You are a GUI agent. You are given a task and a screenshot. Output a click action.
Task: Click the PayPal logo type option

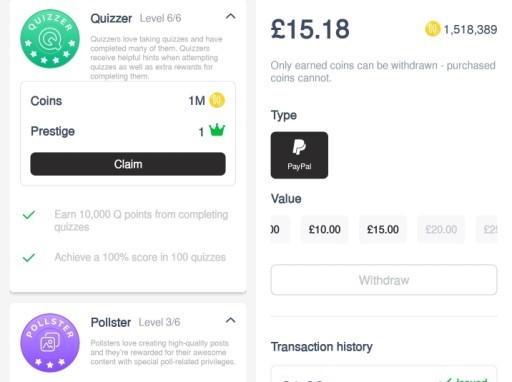tap(299, 155)
